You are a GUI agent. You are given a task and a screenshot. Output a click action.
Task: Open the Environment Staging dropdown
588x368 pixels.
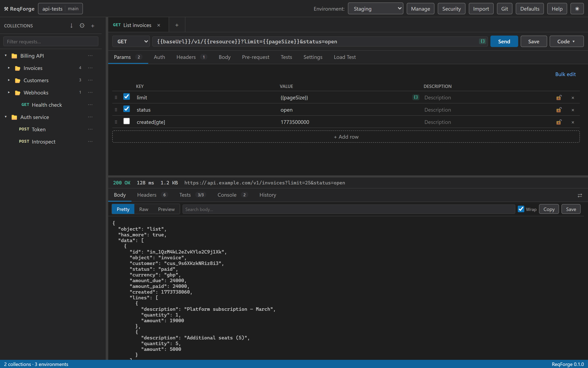pos(375,9)
